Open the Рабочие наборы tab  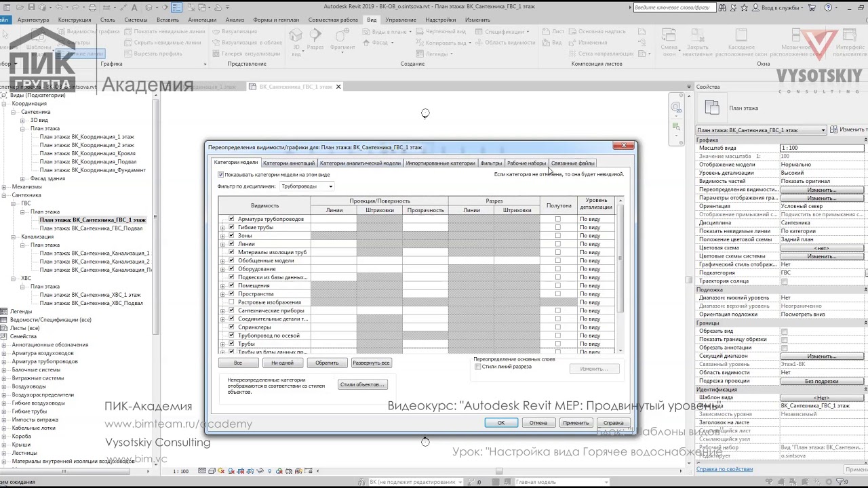point(526,163)
